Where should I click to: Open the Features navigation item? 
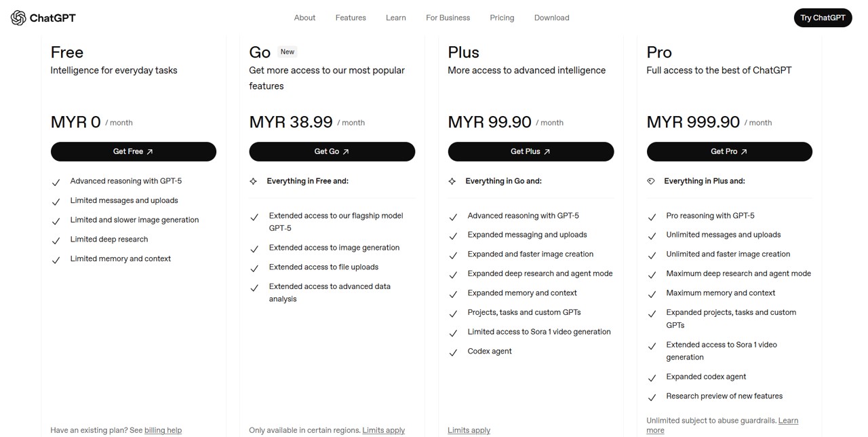coord(351,18)
